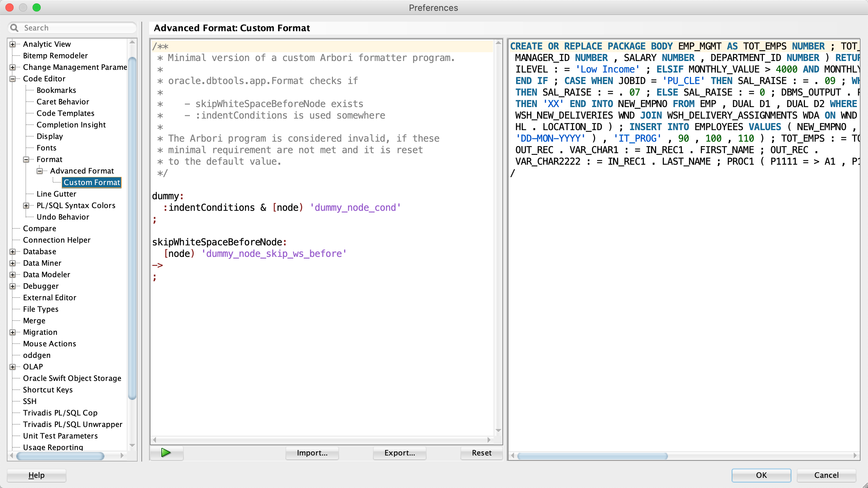Image resolution: width=868 pixels, height=488 pixels.
Task: Click the Import... button
Action: pos(312,453)
